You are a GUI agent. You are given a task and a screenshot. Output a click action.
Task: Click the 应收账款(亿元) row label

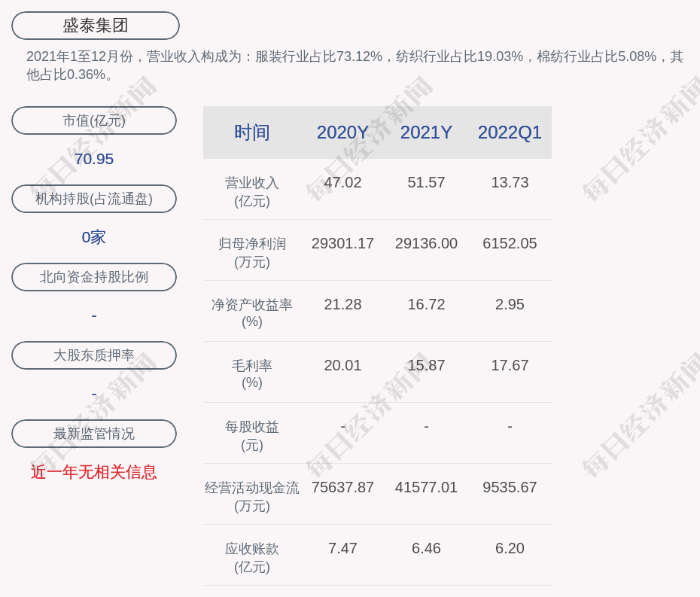click(x=252, y=558)
